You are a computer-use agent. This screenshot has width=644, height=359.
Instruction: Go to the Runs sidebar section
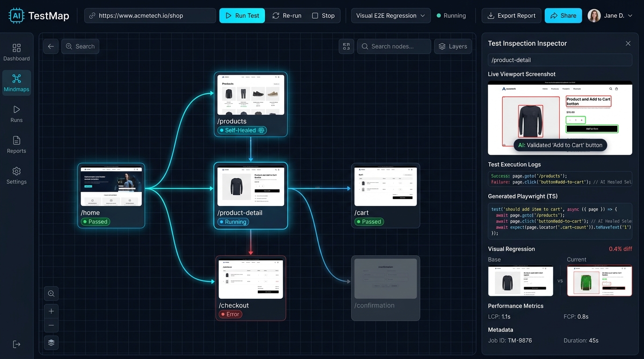tap(16, 114)
